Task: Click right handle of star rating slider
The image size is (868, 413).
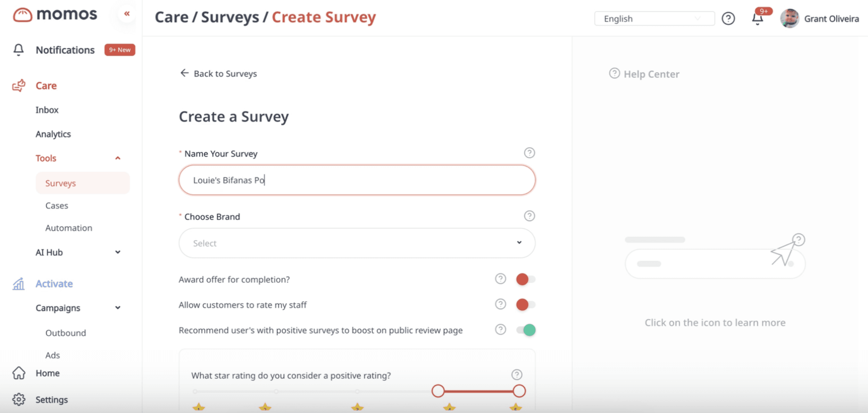Action: point(519,391)
